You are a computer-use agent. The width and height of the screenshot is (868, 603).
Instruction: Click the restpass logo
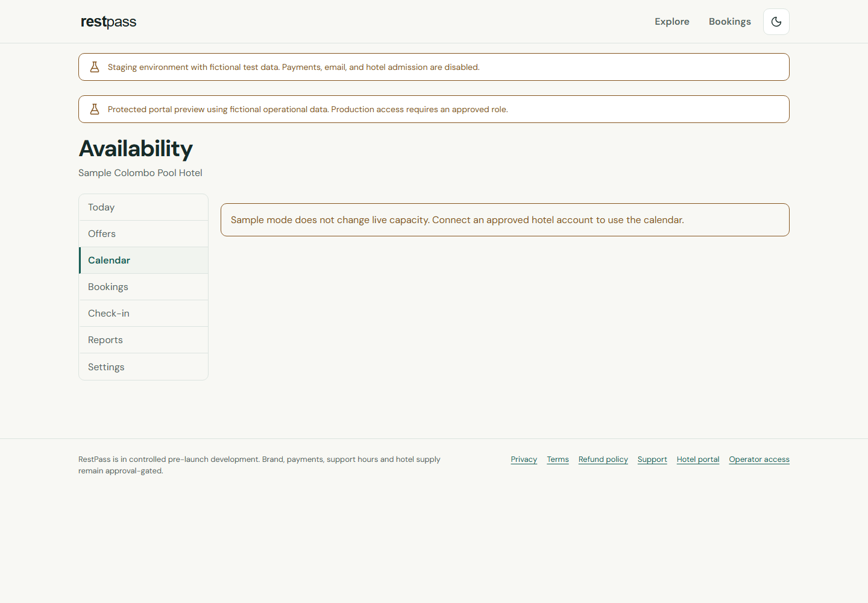[108, 22]
